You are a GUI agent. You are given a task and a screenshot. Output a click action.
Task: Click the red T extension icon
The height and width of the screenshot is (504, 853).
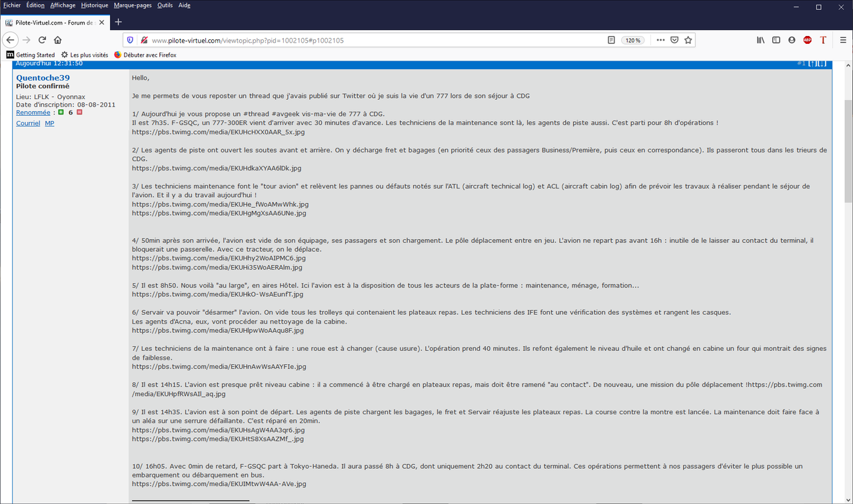click(x=823, y=40)
